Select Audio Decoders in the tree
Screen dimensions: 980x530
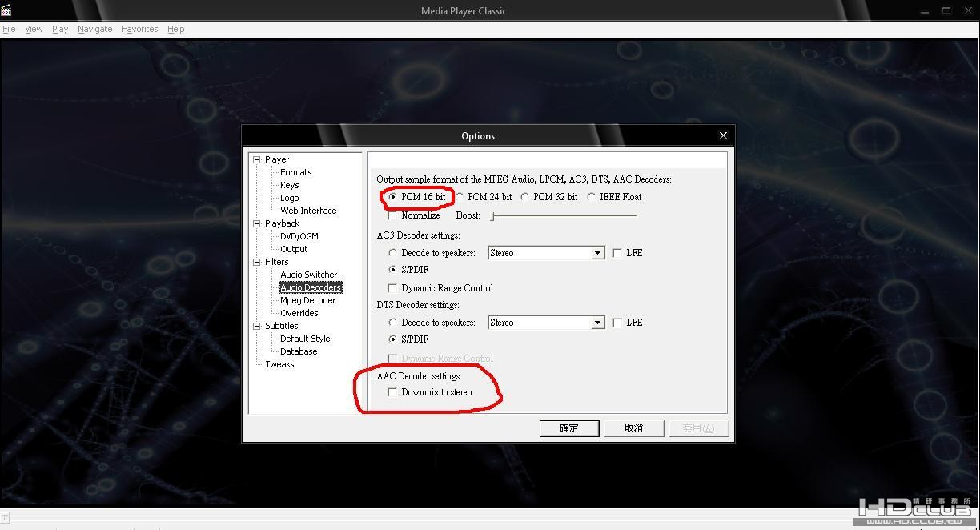click(311, 287)
